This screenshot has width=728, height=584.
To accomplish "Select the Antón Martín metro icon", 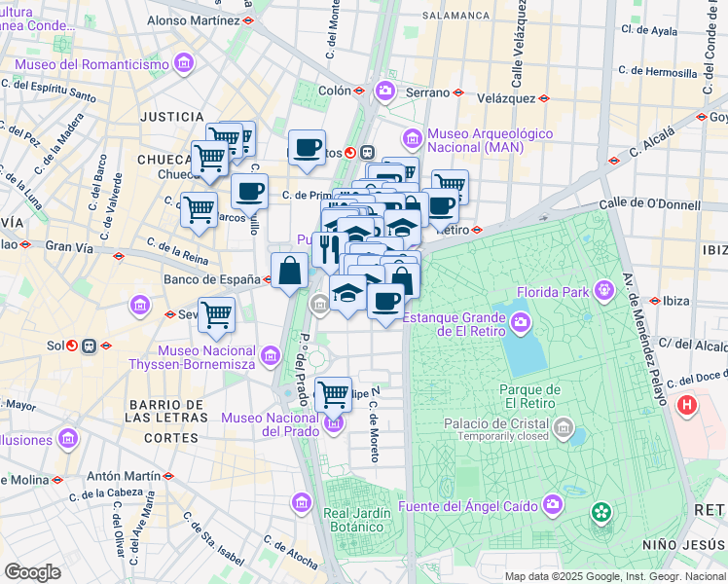I will [x=168, y=476].
